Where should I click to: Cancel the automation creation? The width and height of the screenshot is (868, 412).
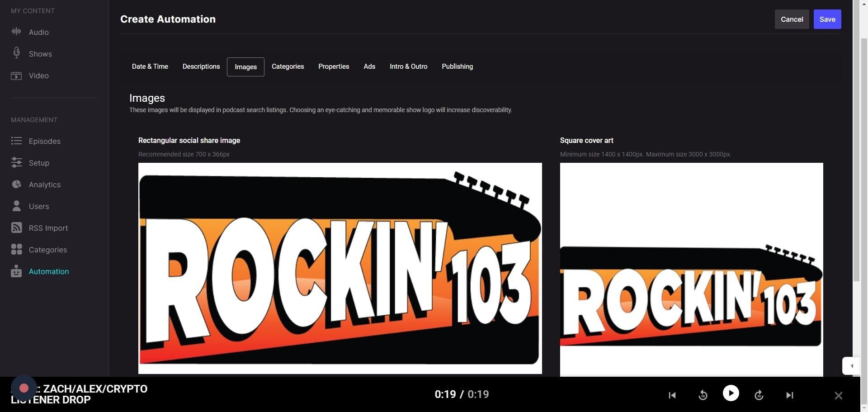[x=792, y=19]
